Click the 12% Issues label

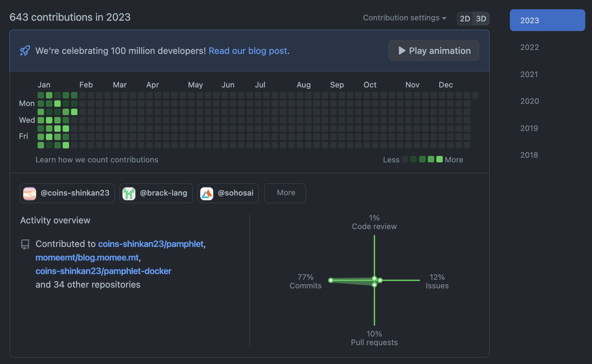(x=437, y=281)
